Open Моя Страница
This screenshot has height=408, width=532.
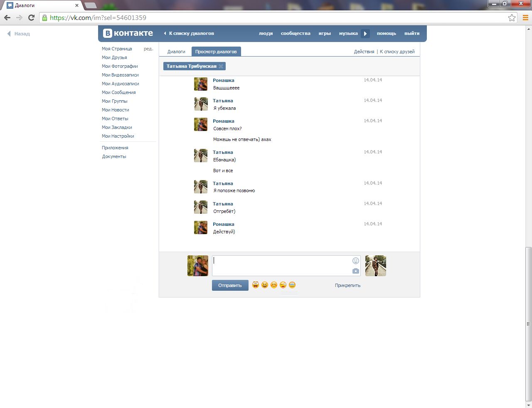117,49
